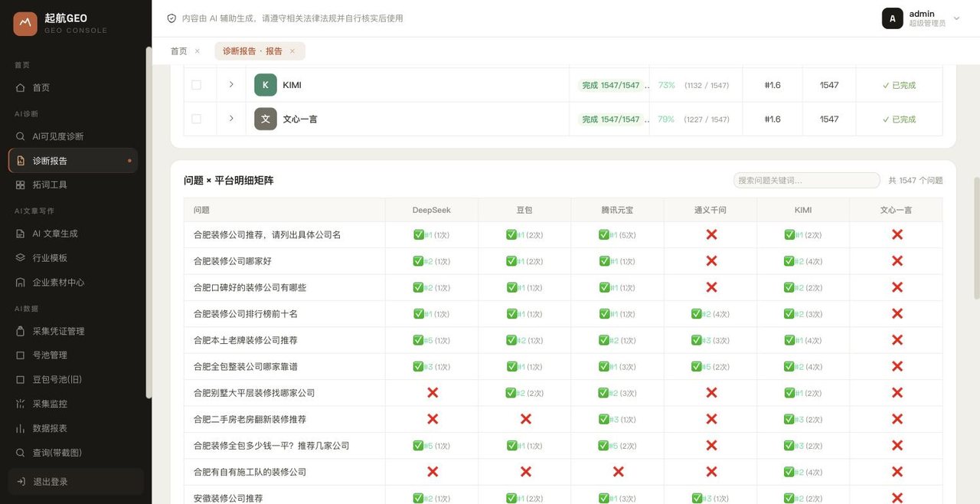The image size is (980, 504).
Task: Click the 文心一言 platform avatar icon
Action: [266, 119]
